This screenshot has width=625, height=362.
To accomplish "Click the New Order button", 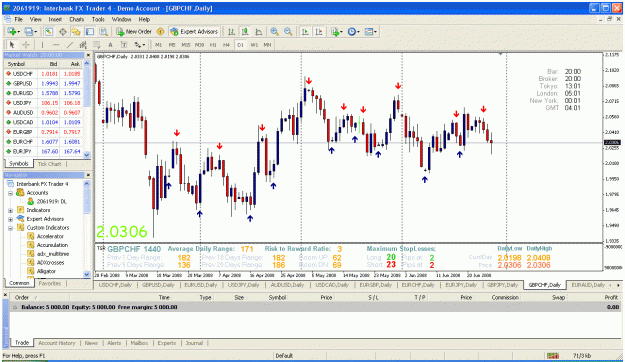I will [134, 31].
